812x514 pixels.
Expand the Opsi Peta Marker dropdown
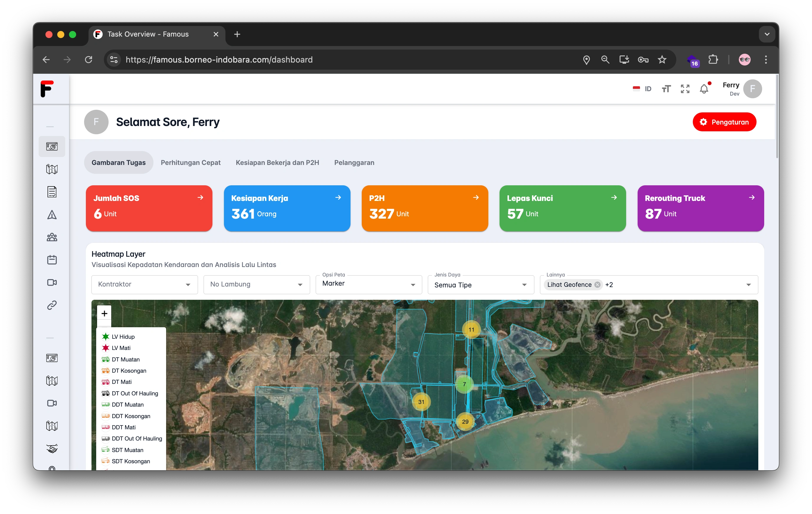click(368, 284)
